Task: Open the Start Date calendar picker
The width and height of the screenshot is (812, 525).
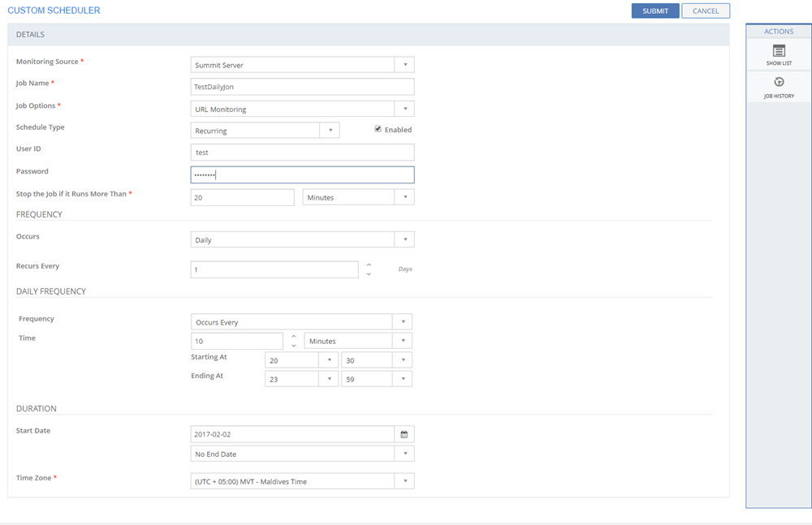Action: click(404, 434)
